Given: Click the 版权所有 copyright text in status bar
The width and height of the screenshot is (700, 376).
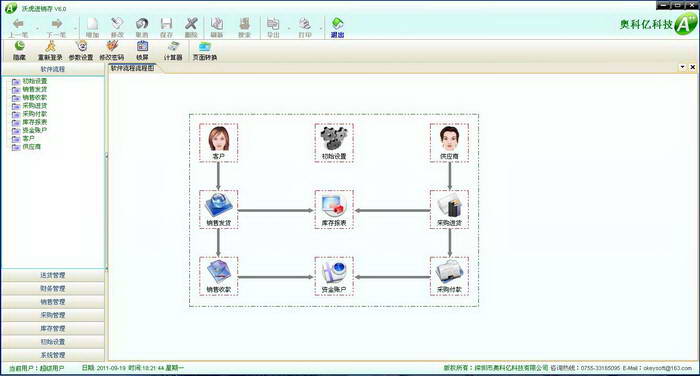Looking at the screenshot, I should (x=496, y=368).
